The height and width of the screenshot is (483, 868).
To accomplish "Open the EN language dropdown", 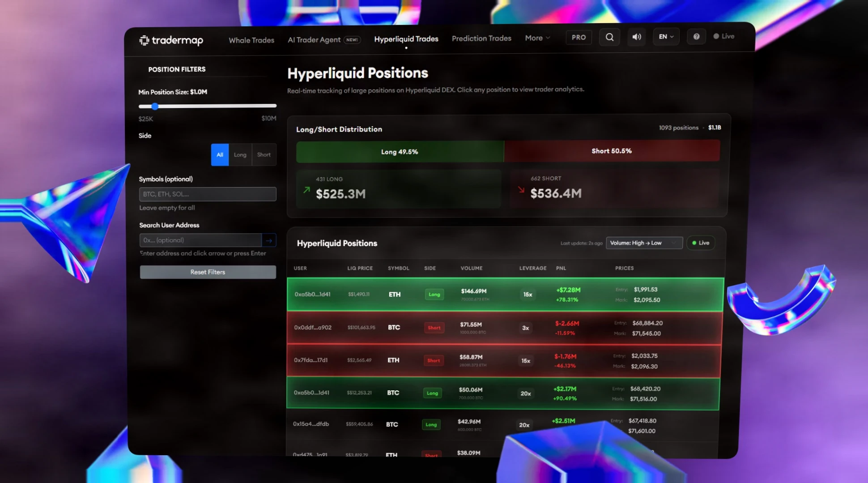I will coord(666,37).
